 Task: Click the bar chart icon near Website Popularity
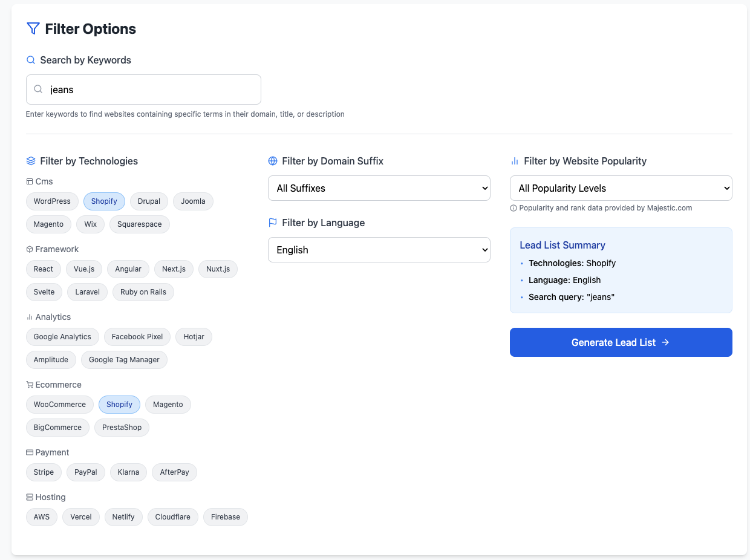[x=515, y=161]
